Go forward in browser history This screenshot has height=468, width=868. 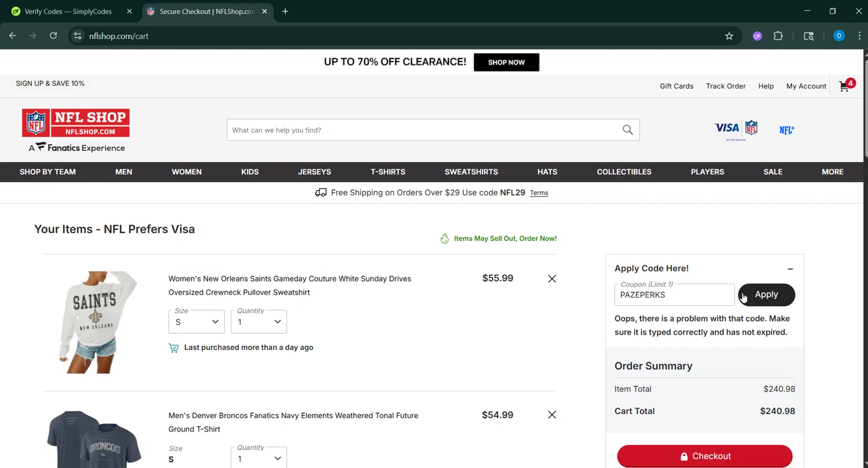33,36
